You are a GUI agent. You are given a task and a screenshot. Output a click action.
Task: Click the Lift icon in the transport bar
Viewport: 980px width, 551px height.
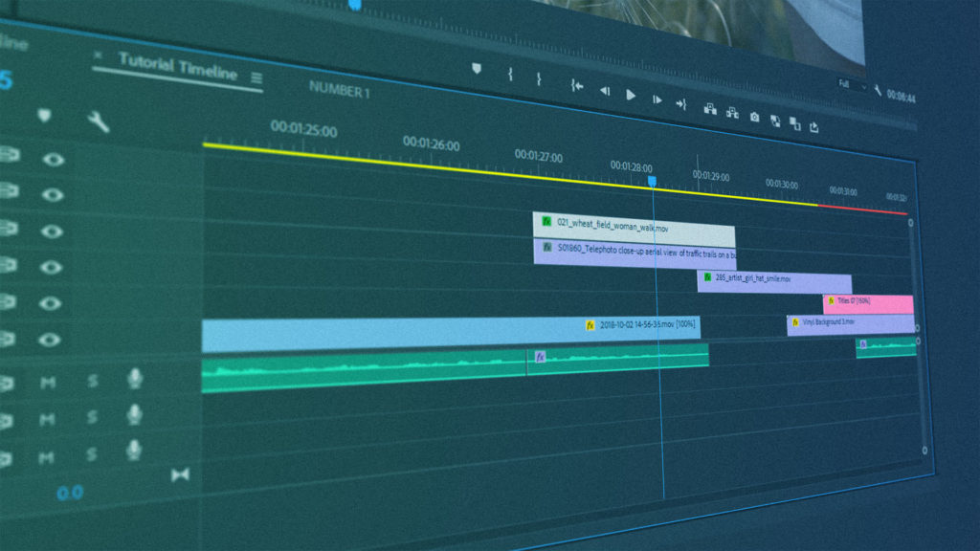click(710, 109)
